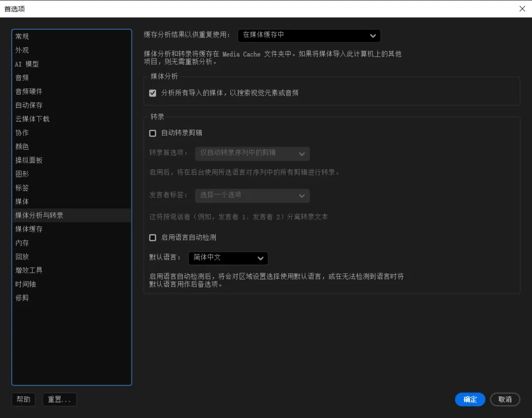
Task: Open the 默认语言 简体中文 dropdown
Action: click(x=228, y=258)
